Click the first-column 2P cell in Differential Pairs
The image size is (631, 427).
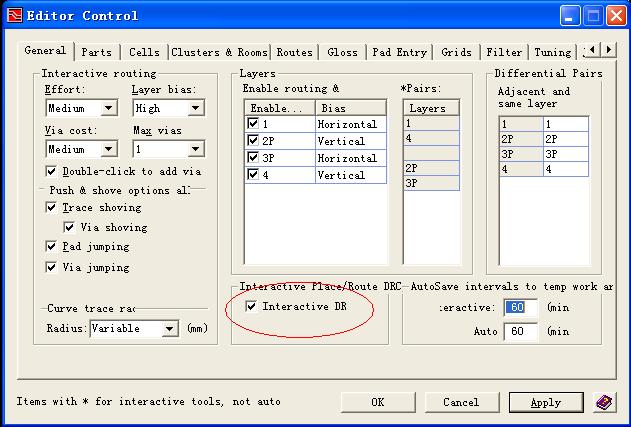pos(522,139)
